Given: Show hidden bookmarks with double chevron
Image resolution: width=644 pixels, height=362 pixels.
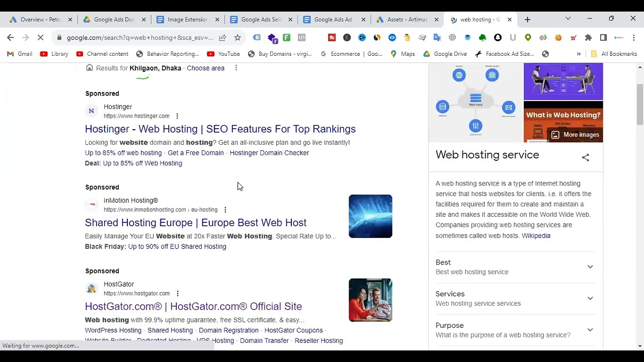Looking at the screenshot, I should point(579,54).
